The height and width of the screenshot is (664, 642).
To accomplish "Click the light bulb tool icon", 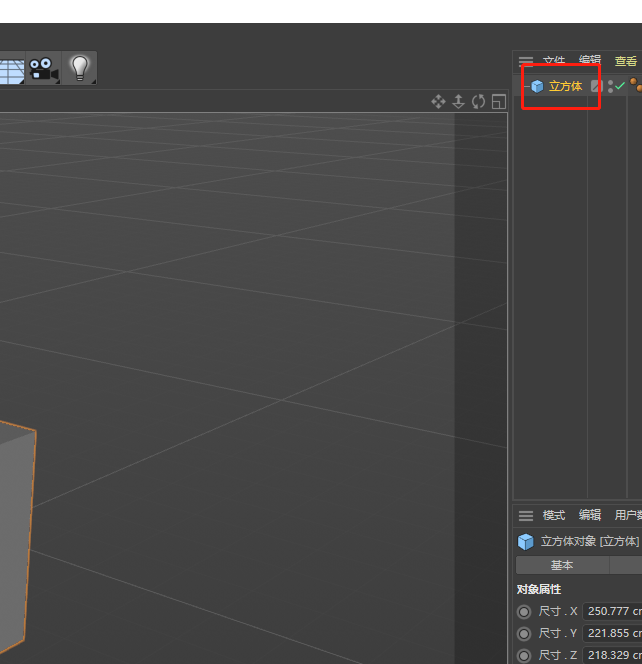I will click(x=80, y=69).
